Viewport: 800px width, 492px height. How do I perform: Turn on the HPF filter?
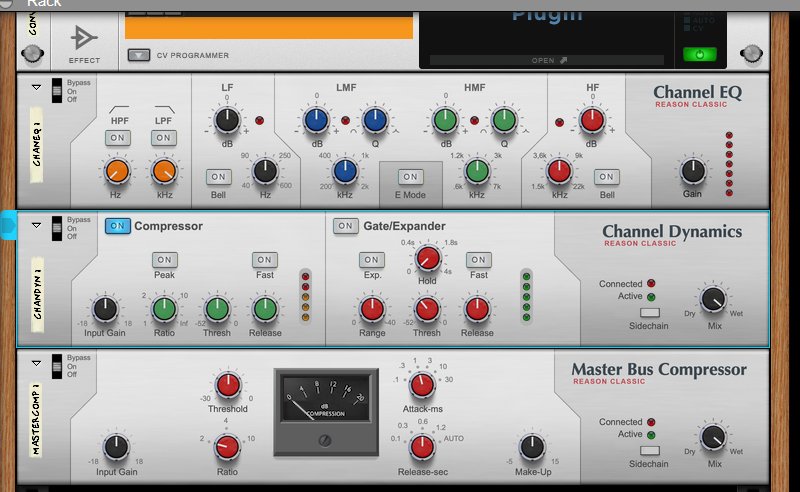[118, 137]
